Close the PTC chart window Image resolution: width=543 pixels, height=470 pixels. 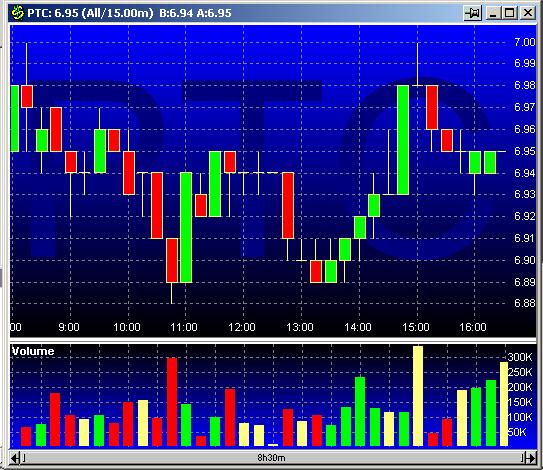point(527,13)
